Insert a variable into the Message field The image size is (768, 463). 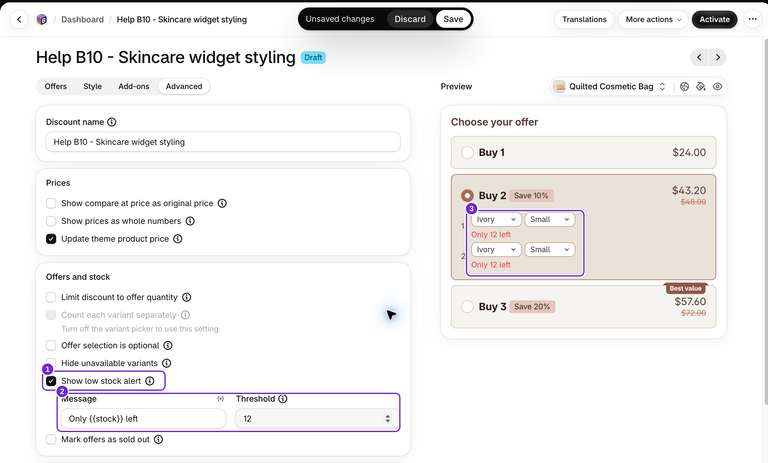220,399
